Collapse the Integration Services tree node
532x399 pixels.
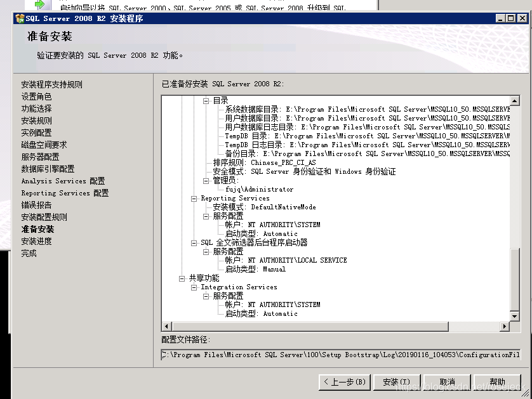click(x=194, y=287)
